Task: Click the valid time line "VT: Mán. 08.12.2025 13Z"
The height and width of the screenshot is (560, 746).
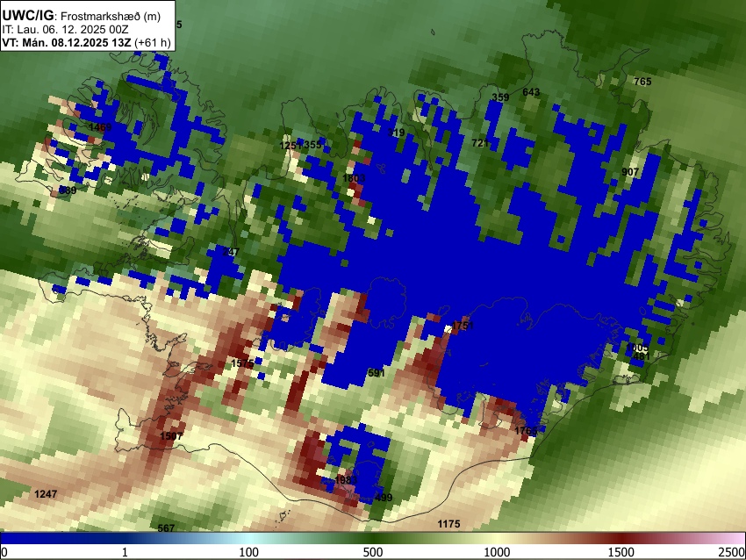Action: [x=68, y=43]
